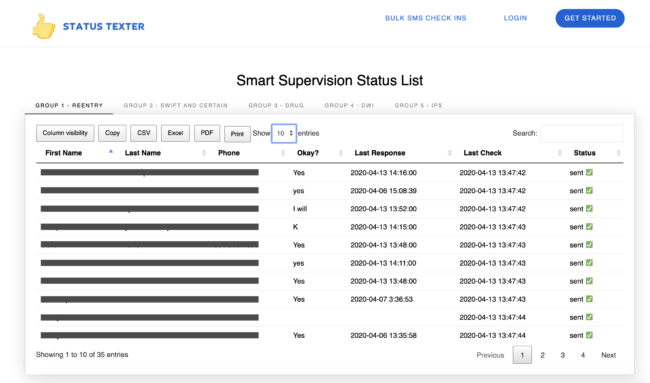Click sent checkmark in 2020-04-06 15:08:39 row
The image size is (650, 383).
point(589,191)
